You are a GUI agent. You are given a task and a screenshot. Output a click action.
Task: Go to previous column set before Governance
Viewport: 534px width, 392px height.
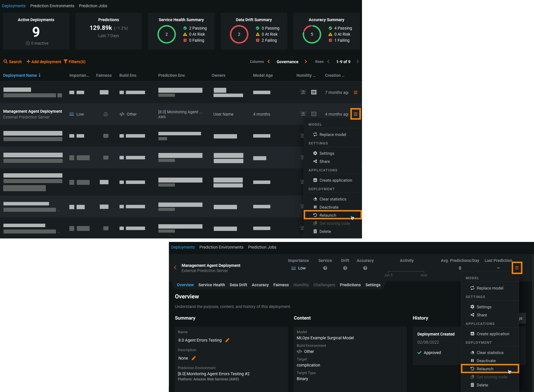coord(269,61)
